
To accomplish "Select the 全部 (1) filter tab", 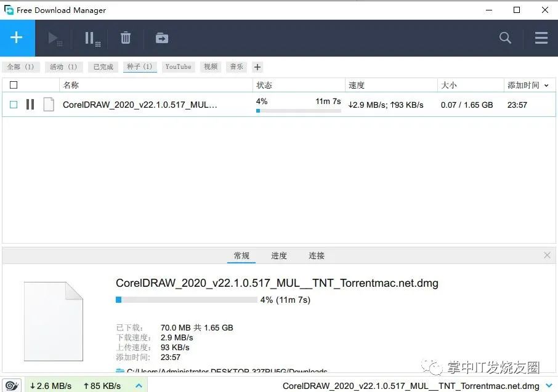I will click(x=21, y=67).
